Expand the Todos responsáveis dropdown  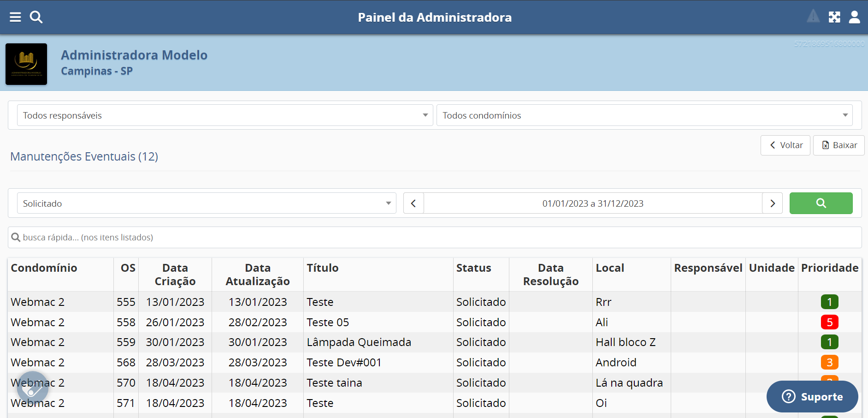[x=225, y=115]
